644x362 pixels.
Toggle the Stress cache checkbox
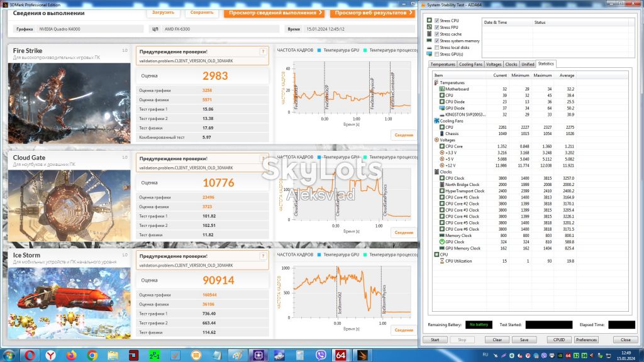click(436, 34)
